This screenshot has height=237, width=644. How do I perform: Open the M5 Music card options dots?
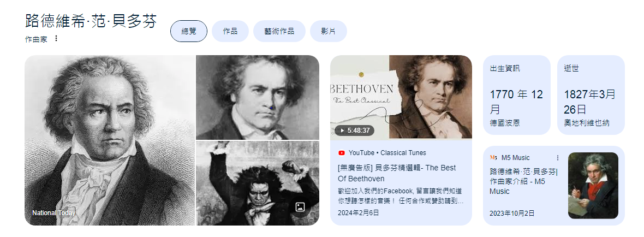[x=557, y=158]
